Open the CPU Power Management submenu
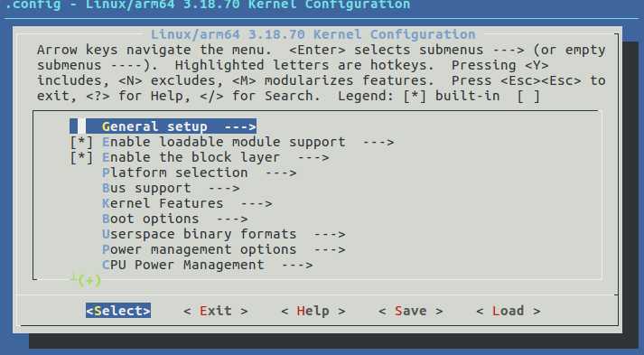The image size is (644, 355). pyautogui.click(x=208, y=265)
